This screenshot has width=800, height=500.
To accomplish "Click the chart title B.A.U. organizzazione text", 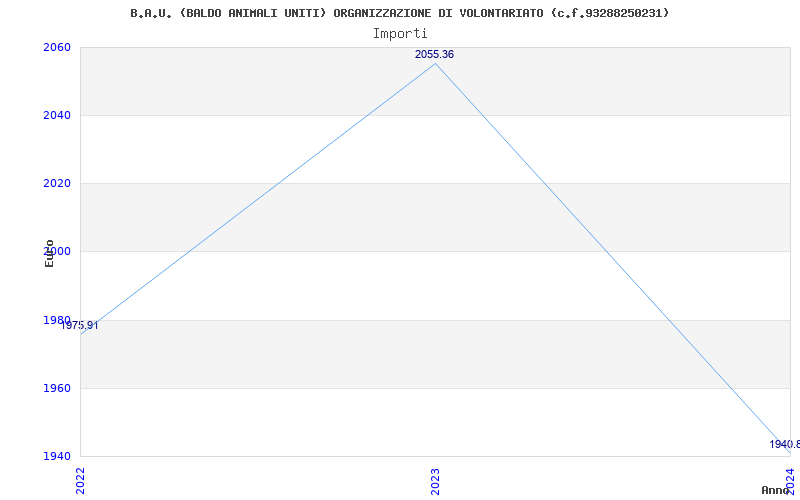I will [399, 13].
